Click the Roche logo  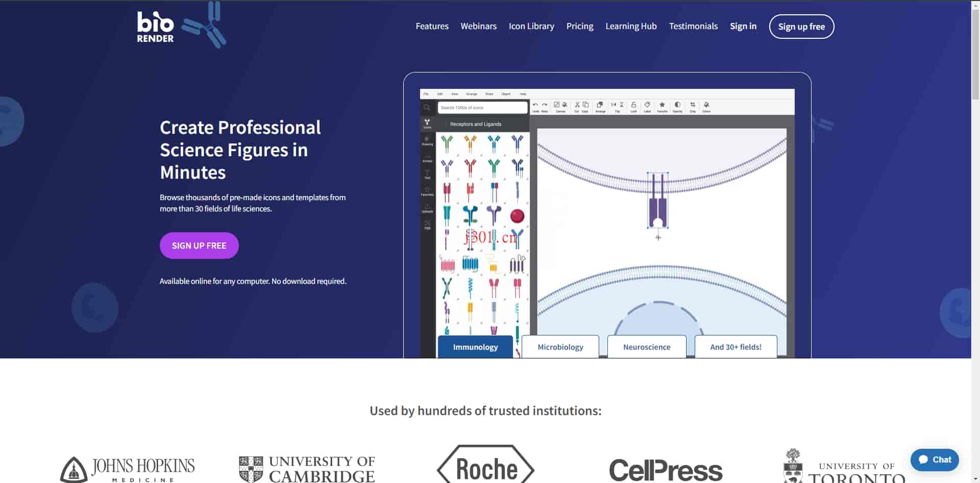click(x=485, y=465)
